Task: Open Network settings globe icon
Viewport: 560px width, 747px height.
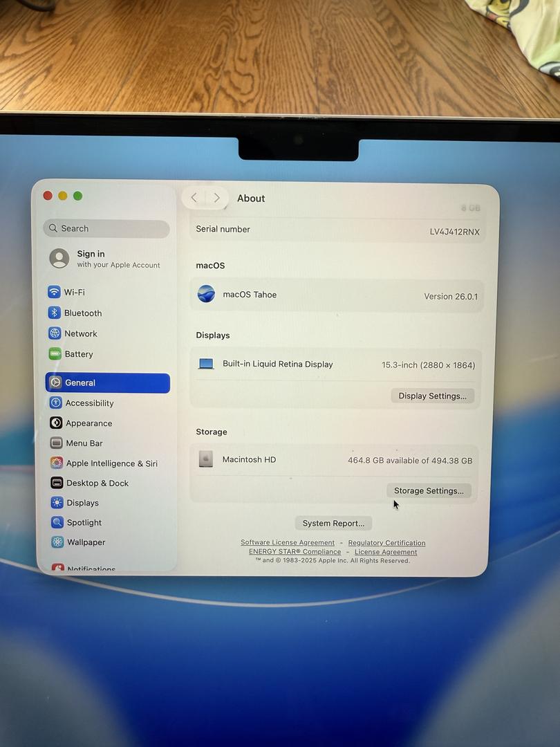Action: point(55,333)
